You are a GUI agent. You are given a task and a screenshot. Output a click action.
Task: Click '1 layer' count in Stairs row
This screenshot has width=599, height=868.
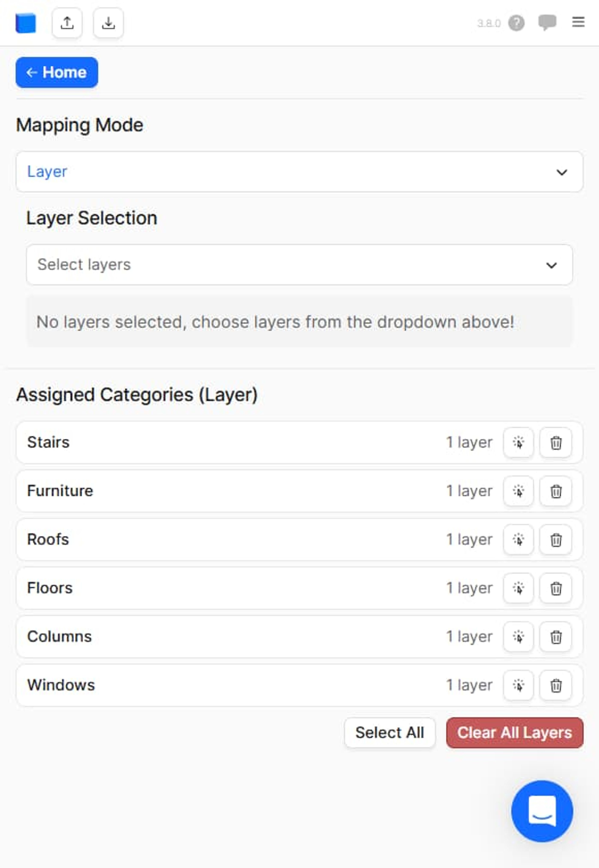click(x=469, y=443)
